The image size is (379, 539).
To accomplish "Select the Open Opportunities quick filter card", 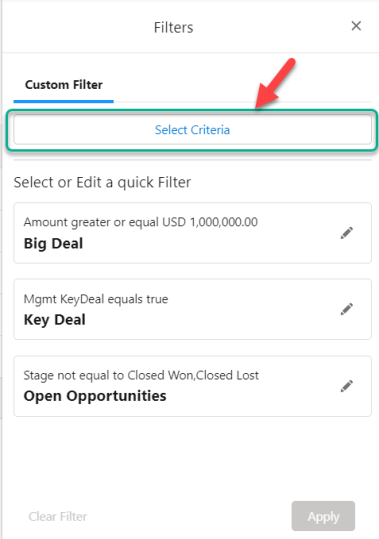I will click(x=192, y=386).
